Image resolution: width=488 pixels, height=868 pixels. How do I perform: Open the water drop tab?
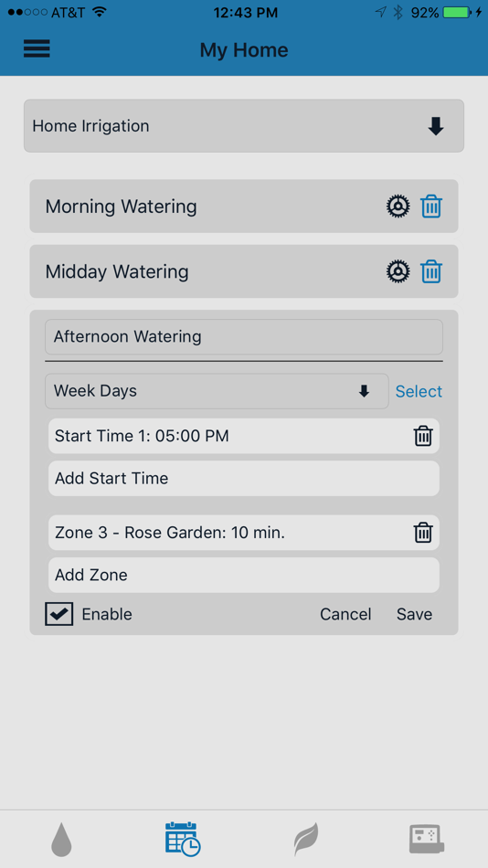coord(61,840)
